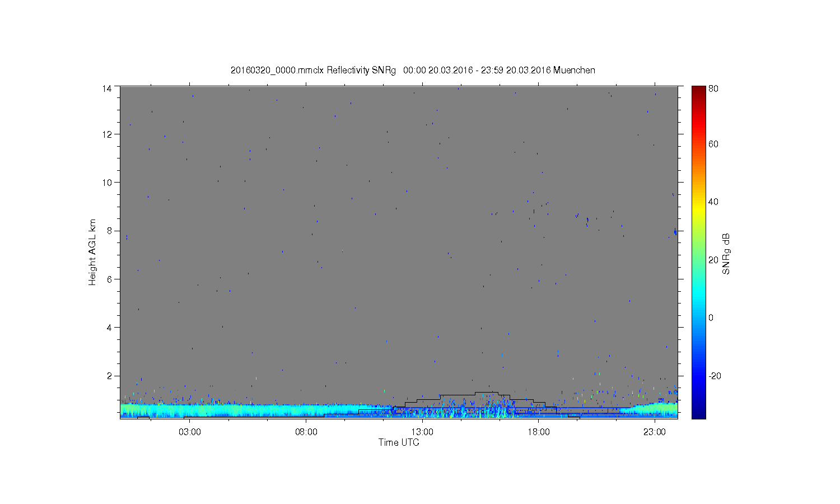The width and height of the screenshot is (840, 504).
Task: Click the height axis label 6
Action: tap(110, 279)
